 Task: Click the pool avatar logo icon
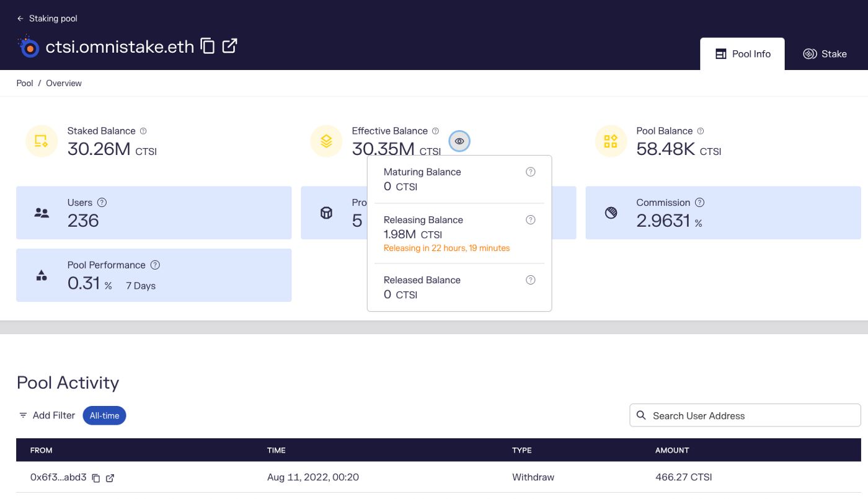pos(29,47)
